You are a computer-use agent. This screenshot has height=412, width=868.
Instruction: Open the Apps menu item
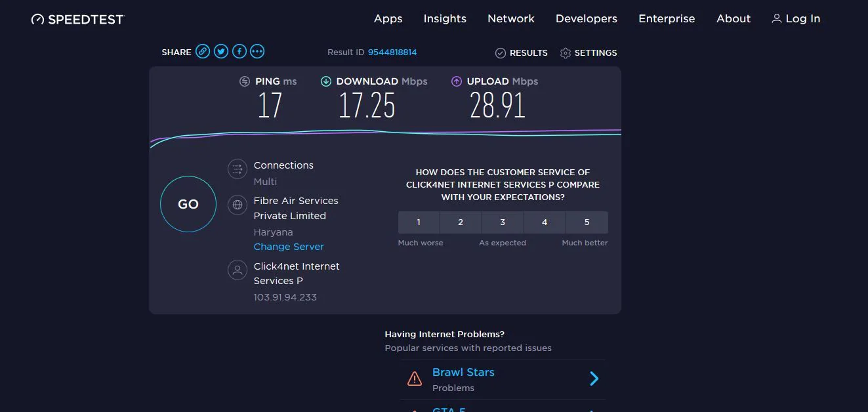pos(388,19)
